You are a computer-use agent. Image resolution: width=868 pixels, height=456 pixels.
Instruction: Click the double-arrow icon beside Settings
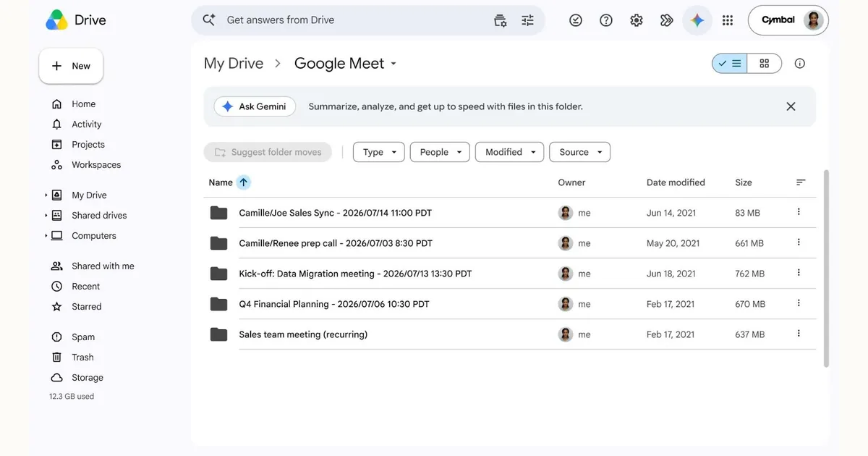pyautogui.click(x=667, y=20)
